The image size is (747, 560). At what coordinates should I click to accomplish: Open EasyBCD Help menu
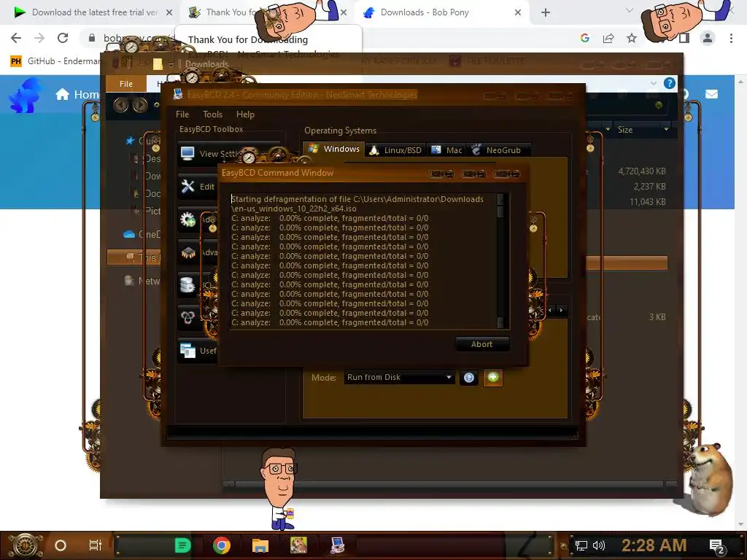245,114
